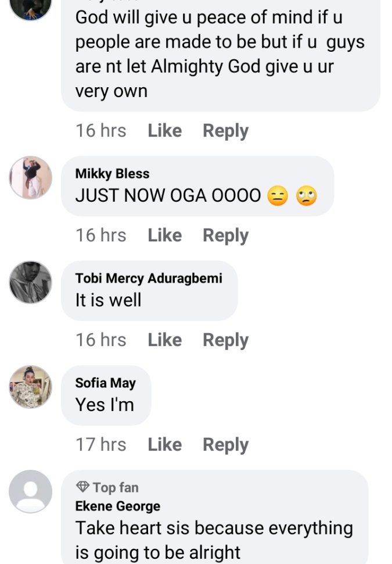Open Sofia May's name link
The width and height of the screenshot is (392, 564).
coord(105,383)
